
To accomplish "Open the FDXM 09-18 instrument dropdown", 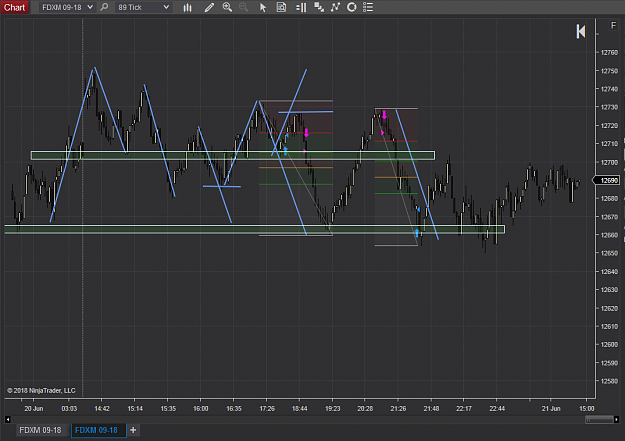I will click(67, 7).
